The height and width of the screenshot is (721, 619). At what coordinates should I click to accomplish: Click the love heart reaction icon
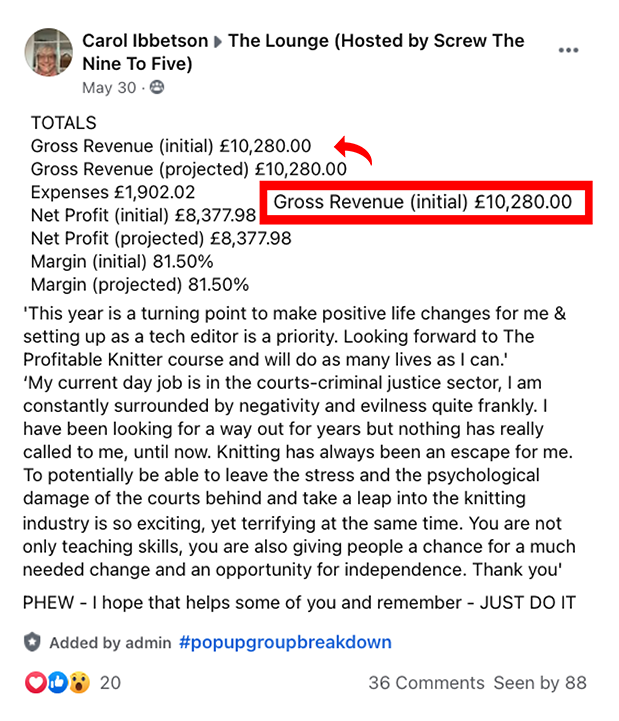click(35, 683)
